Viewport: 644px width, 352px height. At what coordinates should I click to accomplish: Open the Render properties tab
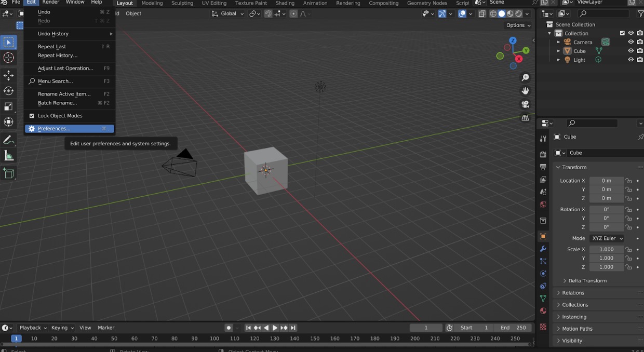543,155
